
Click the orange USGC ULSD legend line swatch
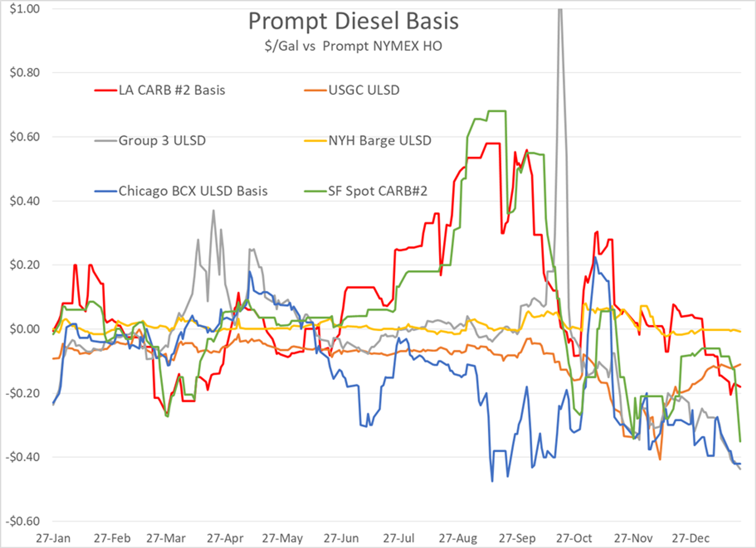coord(315,91)
